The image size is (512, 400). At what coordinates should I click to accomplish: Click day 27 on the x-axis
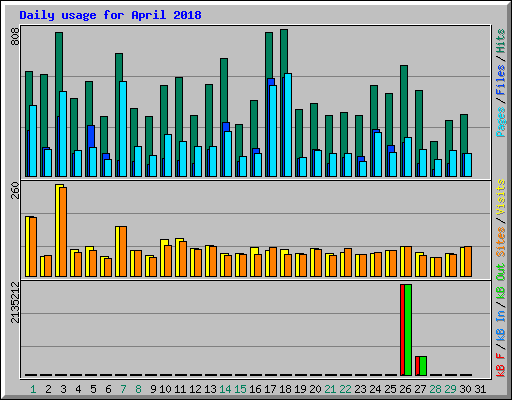click(x=420, y=389)
